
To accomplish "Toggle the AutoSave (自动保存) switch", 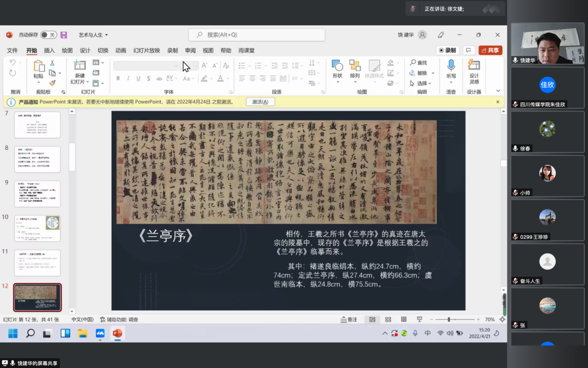I will click(48, 35).
